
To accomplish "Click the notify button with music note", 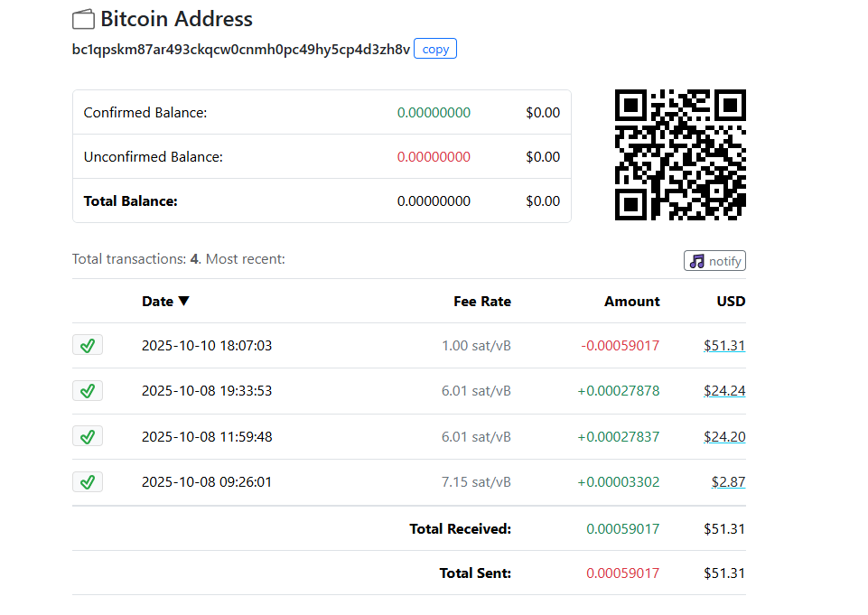I will 714,261.
